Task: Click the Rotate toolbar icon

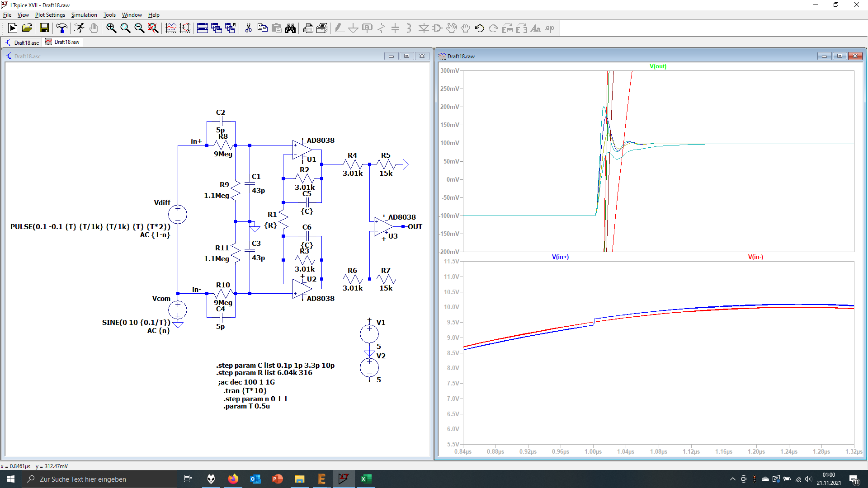Action: click(508, 28)
